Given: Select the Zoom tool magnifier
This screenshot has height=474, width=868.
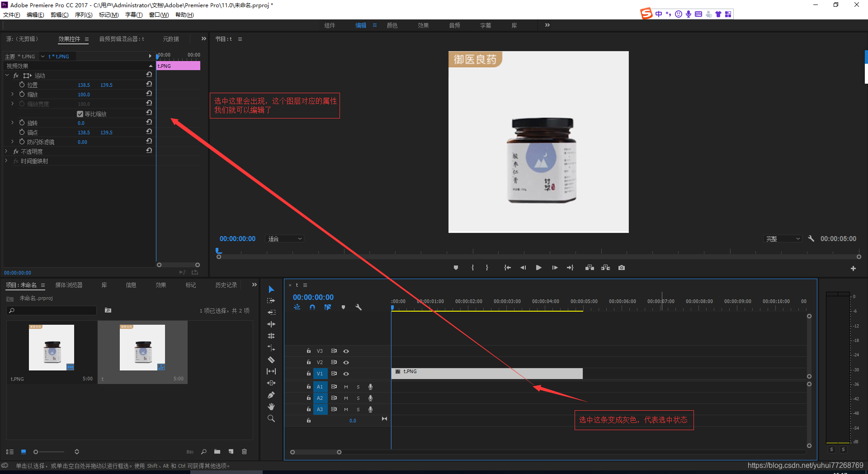Looking at the screenshot, I should click(x=271, y=418).
